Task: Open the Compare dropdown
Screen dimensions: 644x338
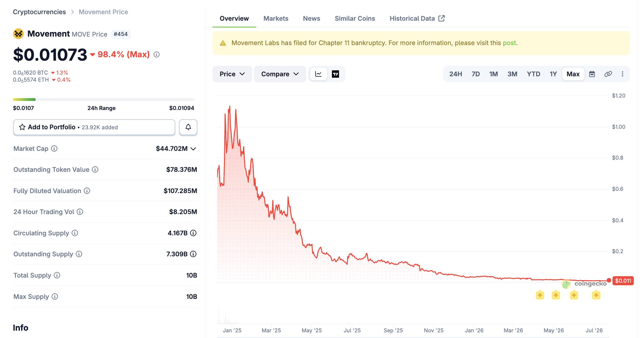Action: 280,74
